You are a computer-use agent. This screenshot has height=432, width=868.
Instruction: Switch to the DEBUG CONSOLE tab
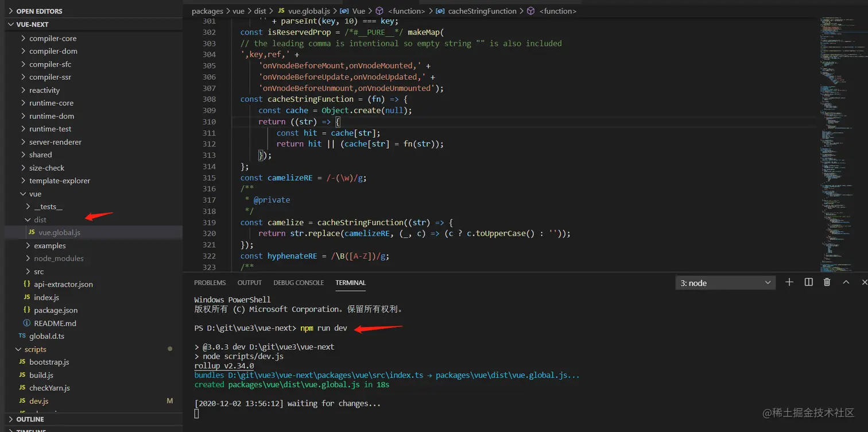point(299,283)
